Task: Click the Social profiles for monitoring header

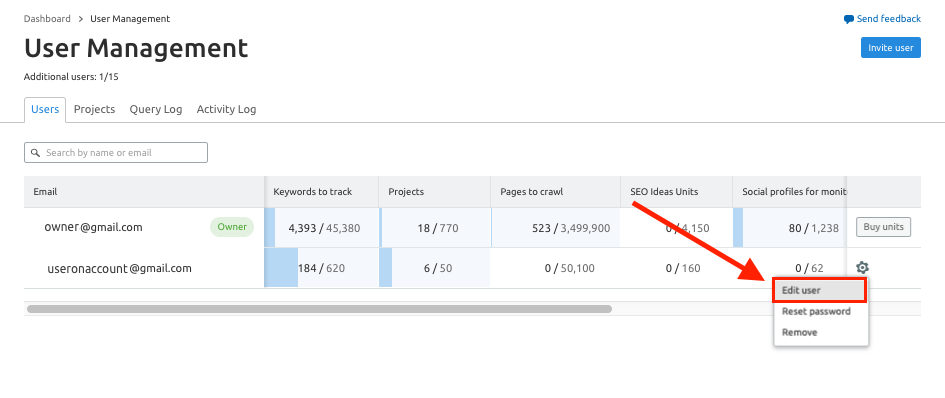Action: (x=790, y=192)
